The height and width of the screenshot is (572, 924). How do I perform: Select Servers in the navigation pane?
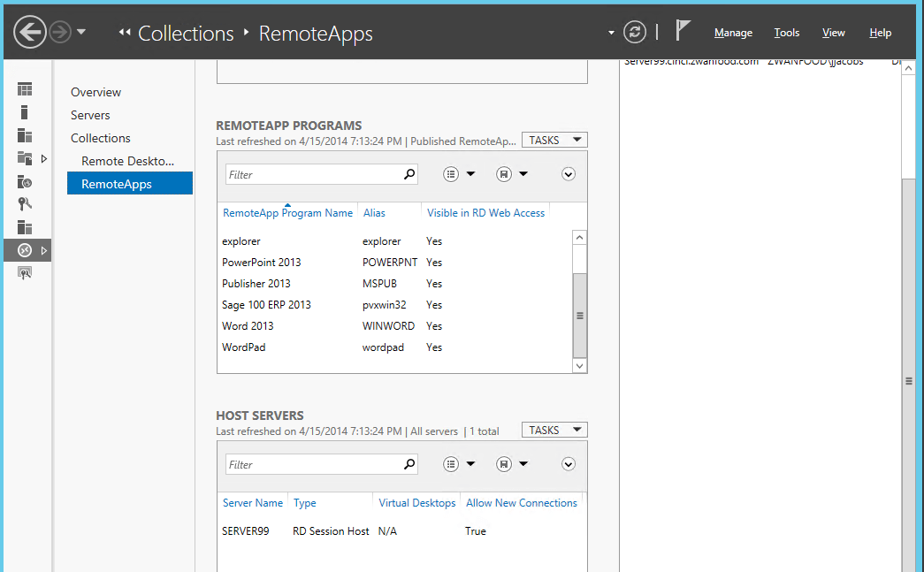[90, 115]
